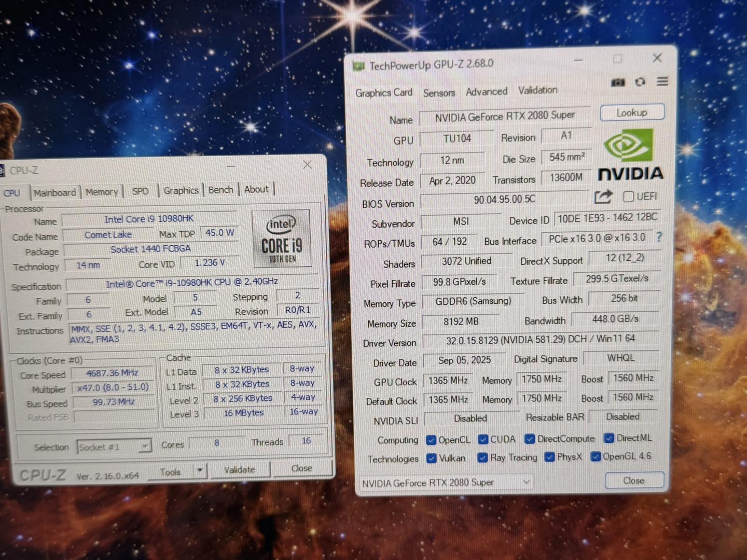
Task: Click the Resizable BAR field
Action: click(x=623, y=416)
